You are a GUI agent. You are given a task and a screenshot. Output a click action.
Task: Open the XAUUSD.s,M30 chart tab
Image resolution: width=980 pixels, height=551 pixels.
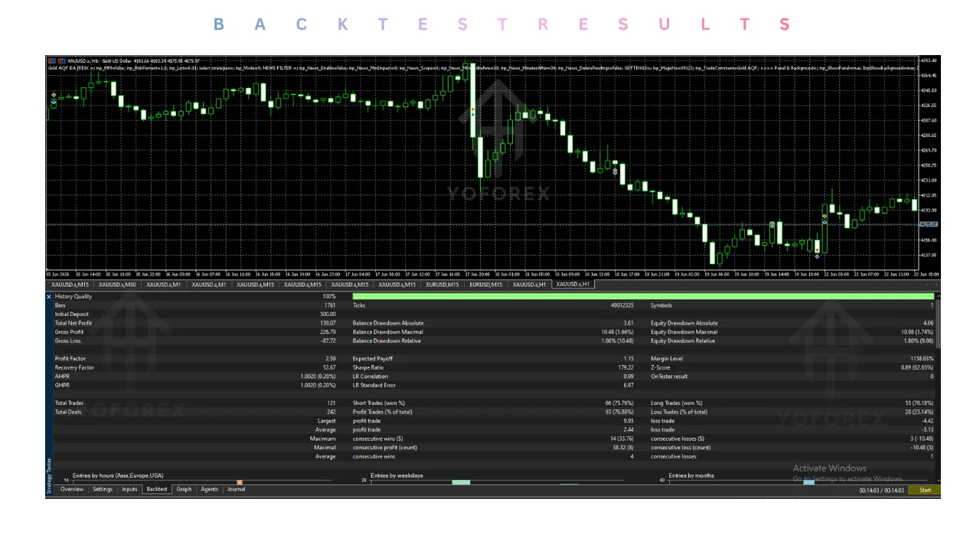(x=117, y=285)
